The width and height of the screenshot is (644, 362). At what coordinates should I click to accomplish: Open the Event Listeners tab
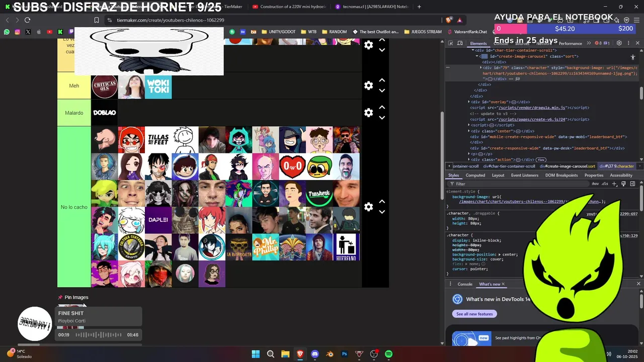pos(525,175)
